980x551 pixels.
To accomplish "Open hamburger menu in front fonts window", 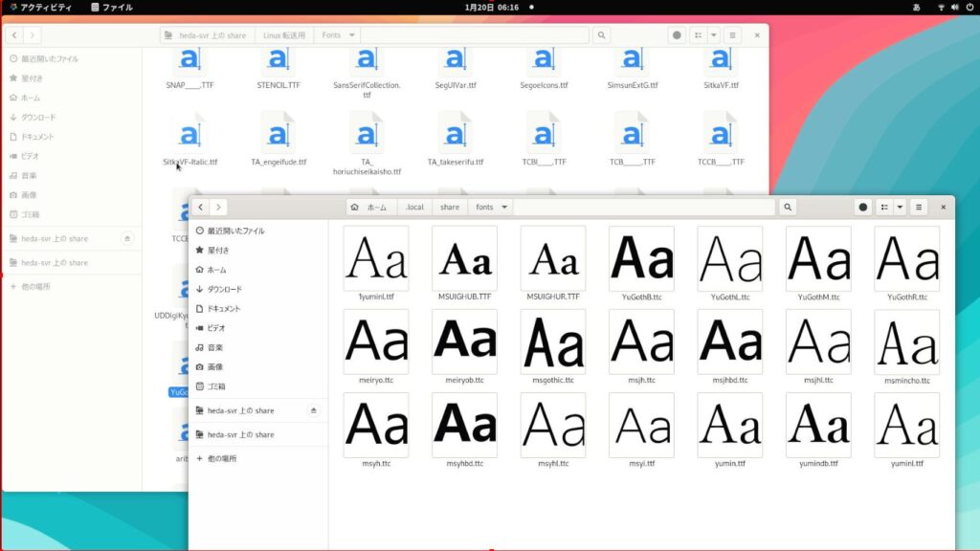I will (x=919, y=208).
